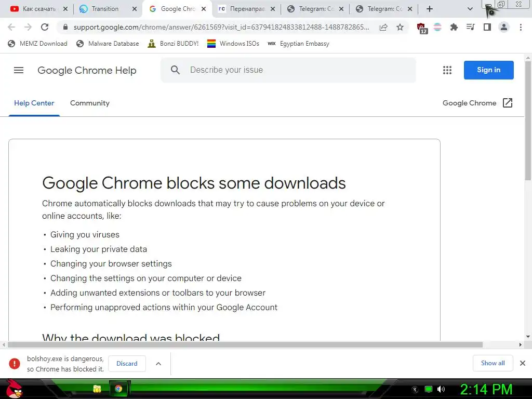Viewport: 532px width, 399px height.
Task: Close the Google Chrome Help tab
Action: [204, 9]
